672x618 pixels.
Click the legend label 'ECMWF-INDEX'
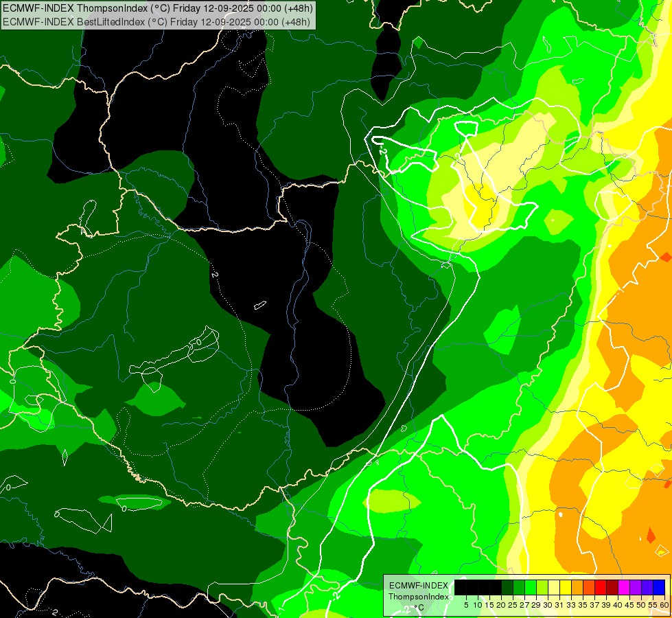[x=419, y=586]
